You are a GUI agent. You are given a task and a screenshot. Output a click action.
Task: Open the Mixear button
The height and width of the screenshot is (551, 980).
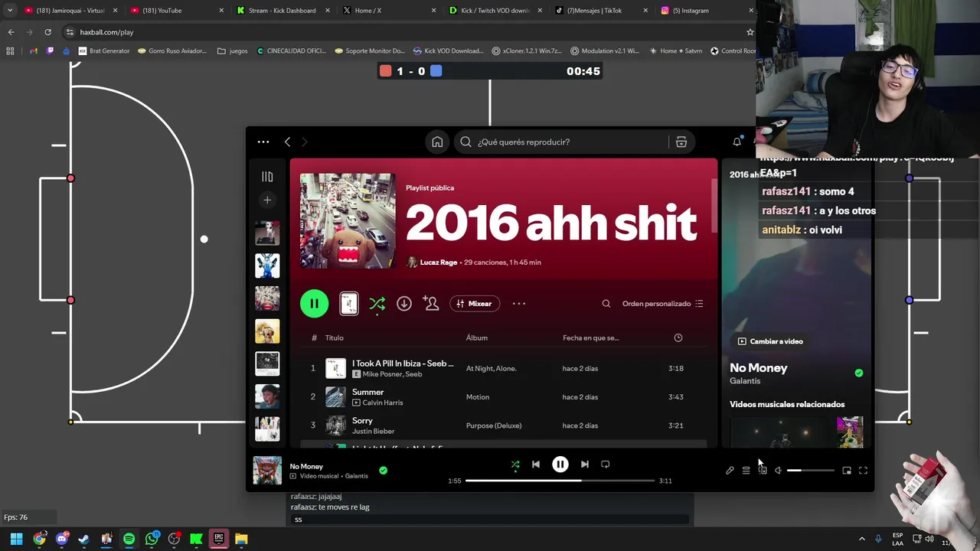tap(475, 304)
